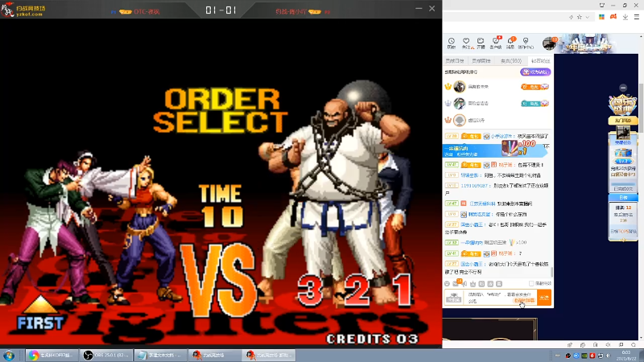Image resolution: width=644 pixels, height=362 pixels.
Task: Open the client download icon with red badge
Action: 496,43
